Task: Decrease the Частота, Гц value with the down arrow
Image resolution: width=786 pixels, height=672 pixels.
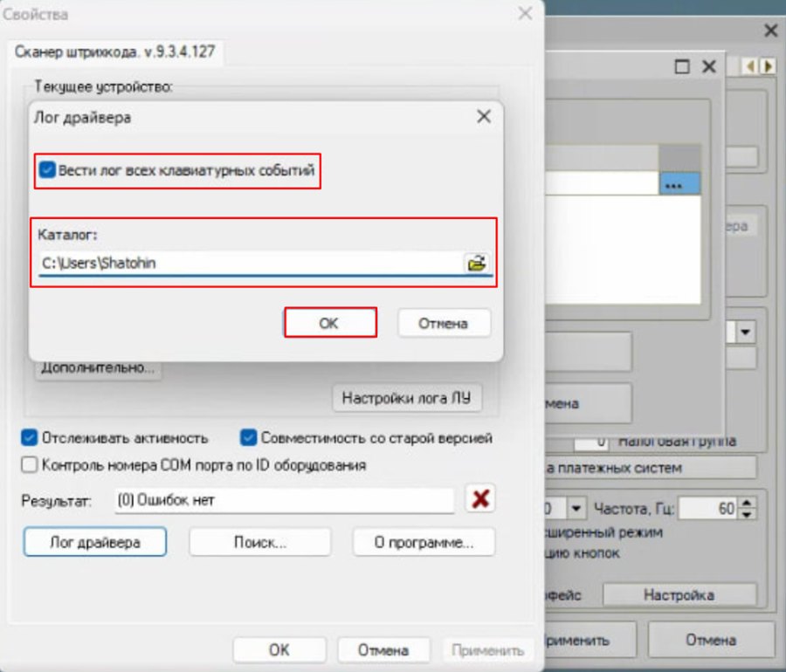Action: [x=747, y=514]
